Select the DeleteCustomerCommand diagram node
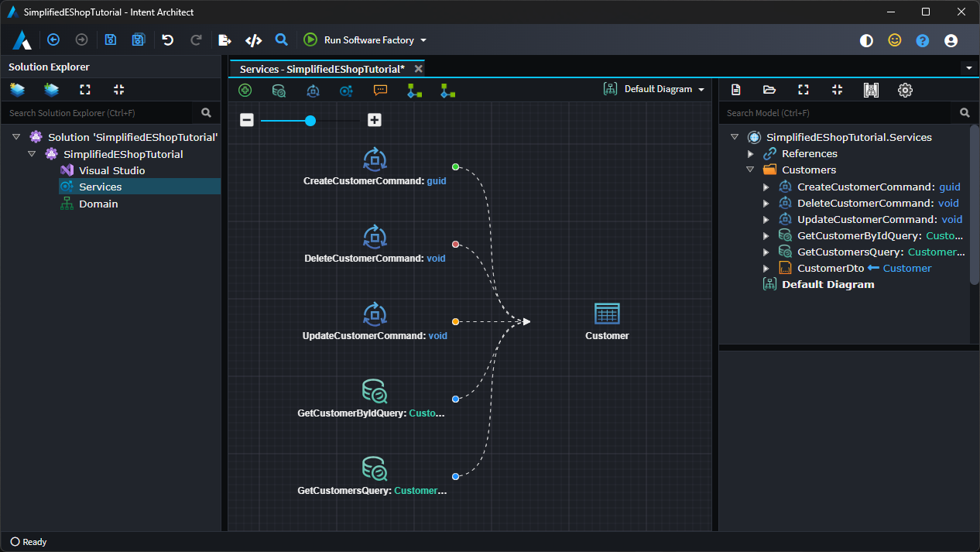Screen dimensions: 980x552 click(x=375, y=245)
